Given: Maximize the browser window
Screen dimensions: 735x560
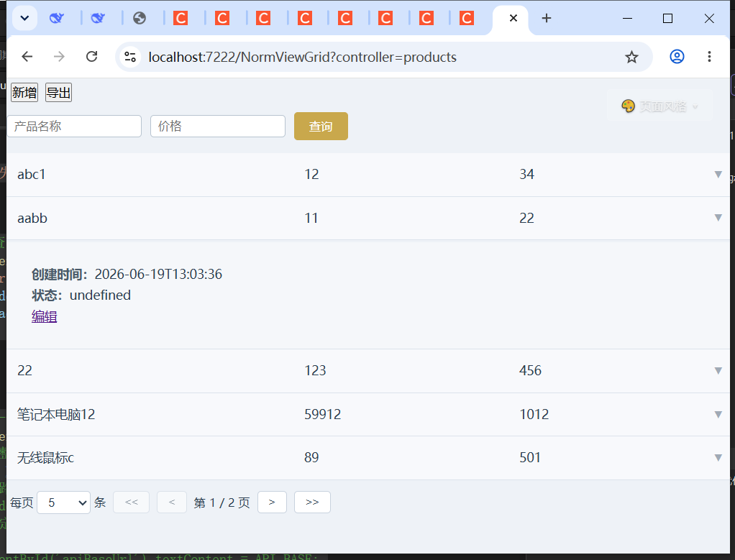Looking at the screenshot, I should [x=667, y=18].
